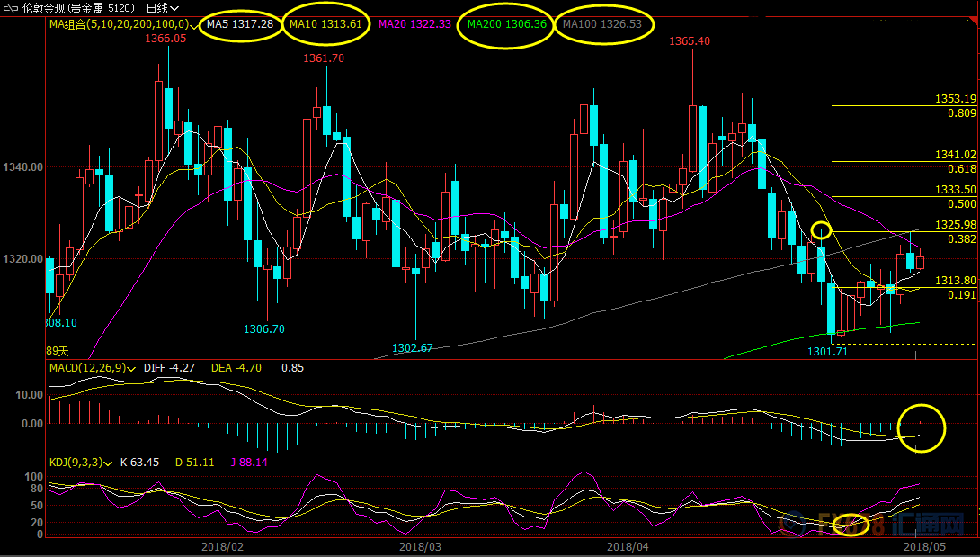Click the 0.382 retracement ratio label
980x557 pixels.
962,239
